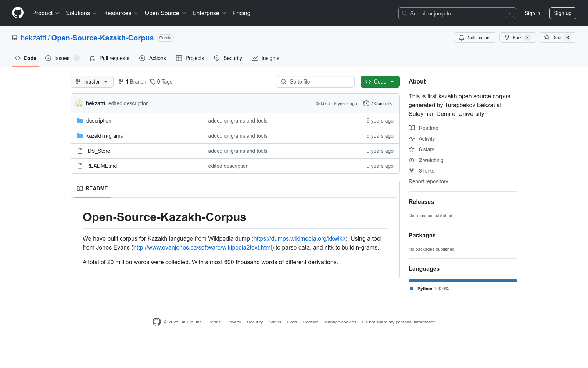
Task: Expand the green Code dropdown
Action: pos(380,82)
